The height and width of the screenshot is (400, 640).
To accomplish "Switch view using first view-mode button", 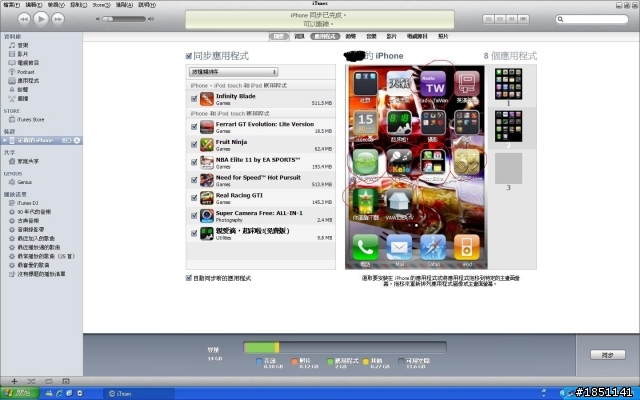I will [489, 19].
